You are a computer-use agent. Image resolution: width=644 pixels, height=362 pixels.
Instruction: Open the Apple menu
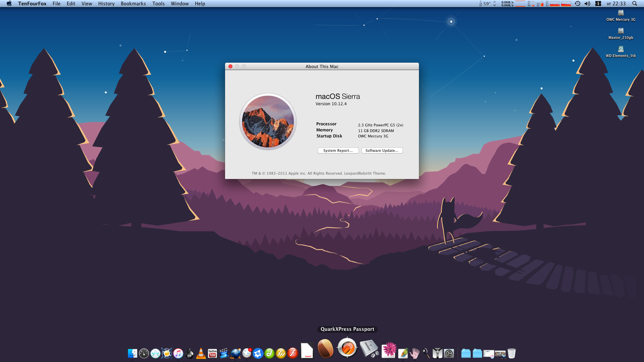pyautogui.click(x=9, y=4)
